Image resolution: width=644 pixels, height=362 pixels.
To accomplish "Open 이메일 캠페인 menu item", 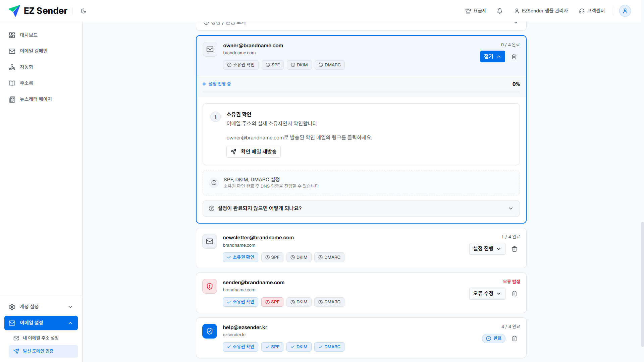I will [x=41, y=51].
